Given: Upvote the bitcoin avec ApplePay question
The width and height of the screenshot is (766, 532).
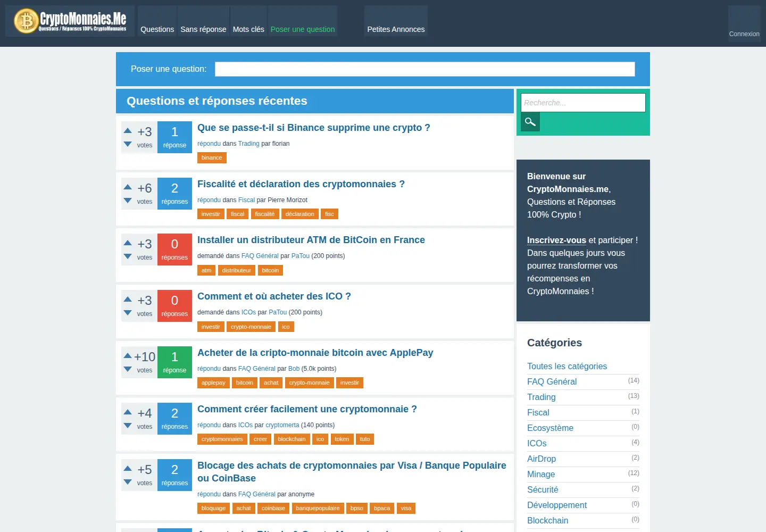Looking at the screenshot, I should point(128,355).
